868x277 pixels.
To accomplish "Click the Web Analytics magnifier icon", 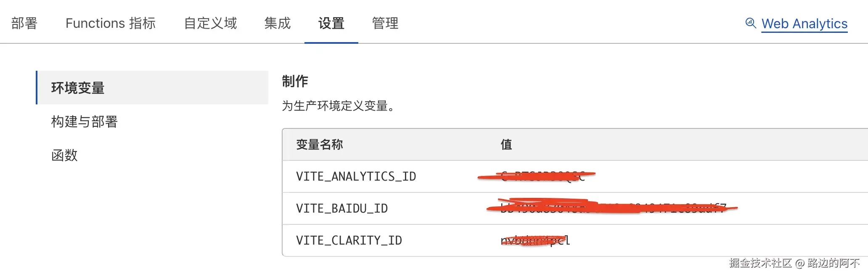I will pos(750,23).
